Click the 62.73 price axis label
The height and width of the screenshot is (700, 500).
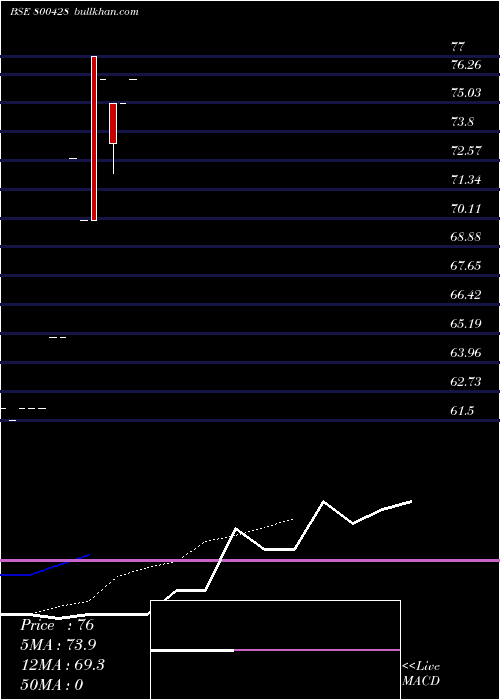tap(466, 382)
